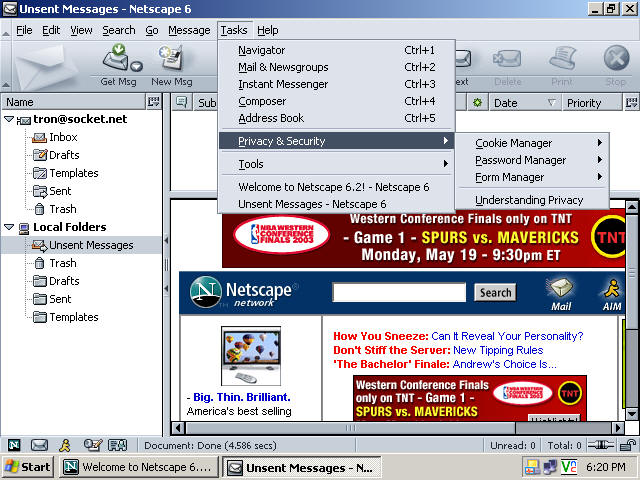
Task: Click the Search button on Netscape page
Action: click(x=495, y=293)
